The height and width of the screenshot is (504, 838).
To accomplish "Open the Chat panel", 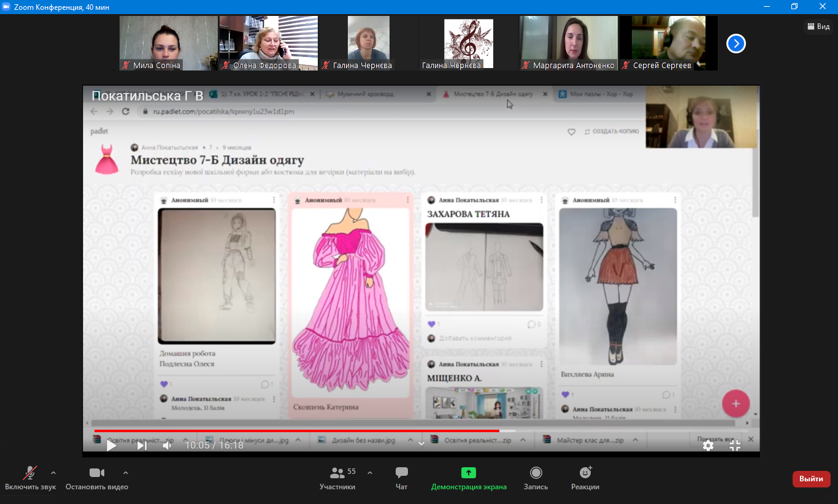I will tap(401, 473).
